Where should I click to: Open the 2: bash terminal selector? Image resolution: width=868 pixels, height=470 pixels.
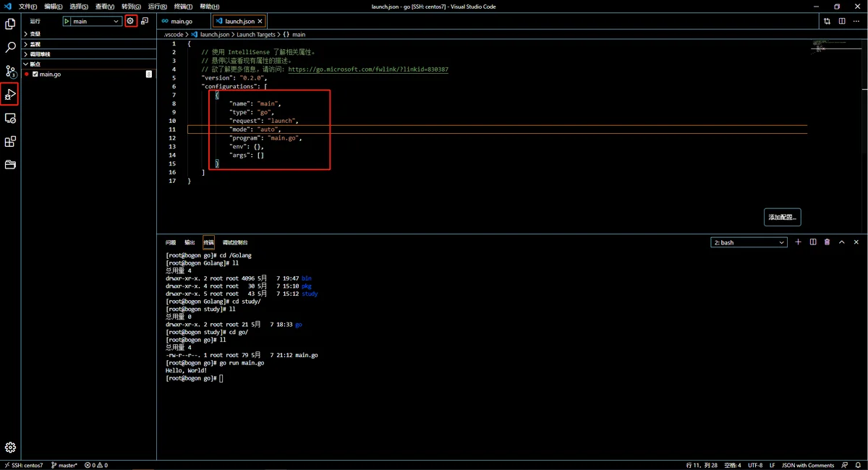pyautogui.click(x=749, y=243)
